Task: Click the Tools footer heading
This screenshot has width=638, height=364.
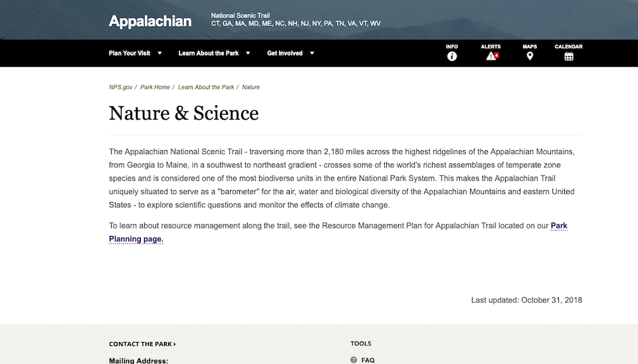Action: point(361,343)
